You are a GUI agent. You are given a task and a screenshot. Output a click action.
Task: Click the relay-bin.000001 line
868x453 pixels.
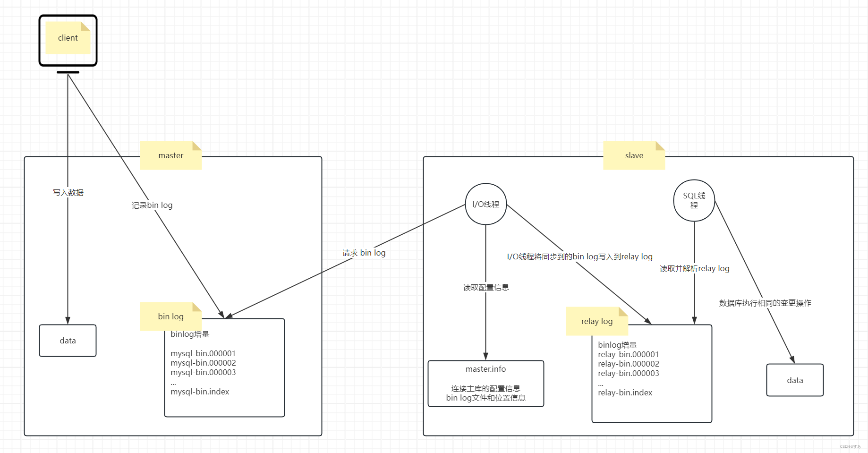[629, 354]
